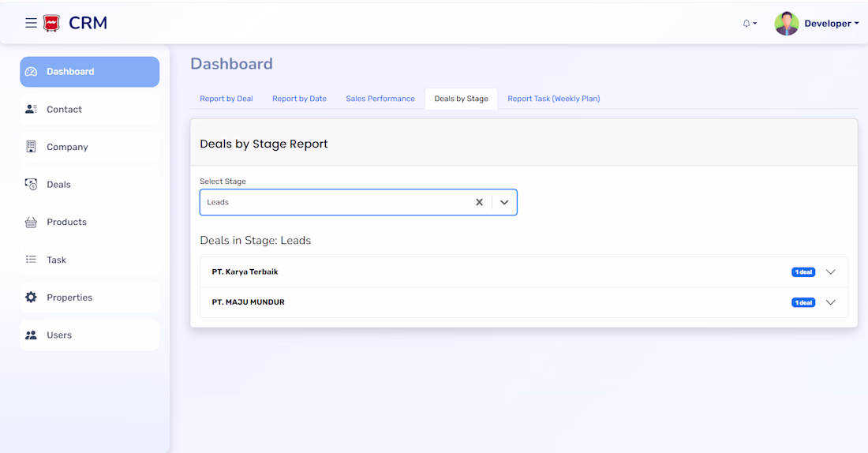Click the Dashboard speedometer icon
This screenshot has width=868, height=453.
[x=31, y=72]
